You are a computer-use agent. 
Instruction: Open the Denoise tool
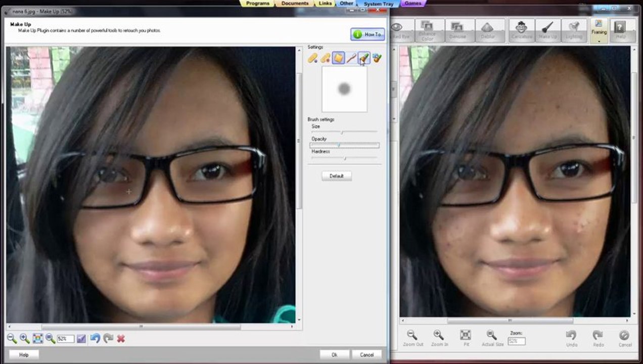457,30
